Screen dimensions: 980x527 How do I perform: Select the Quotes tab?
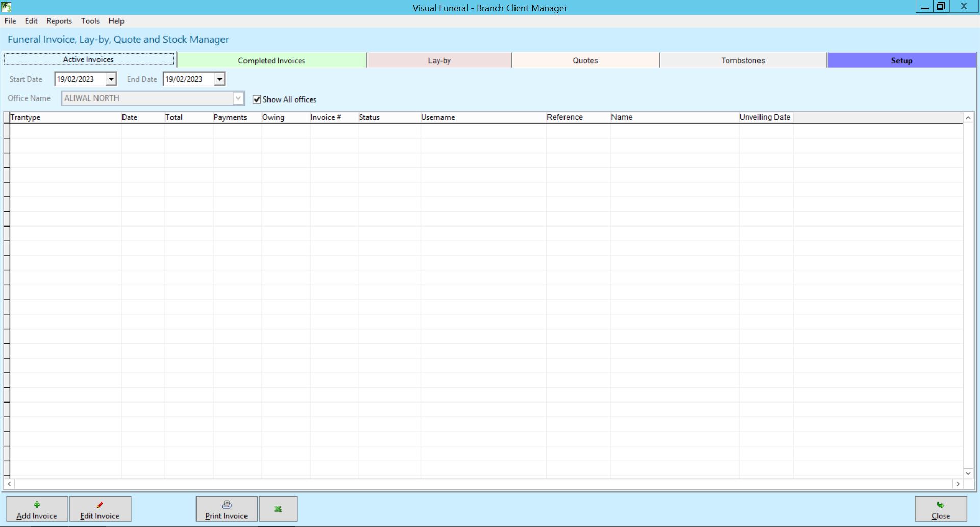click(585, 60)
